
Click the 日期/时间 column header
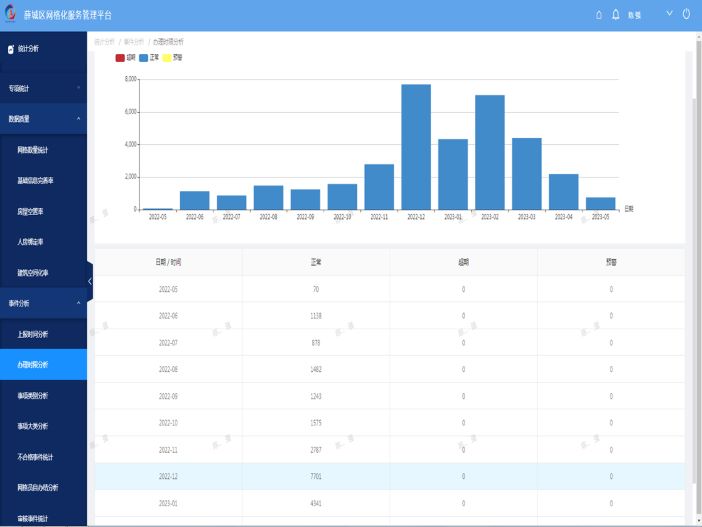point(168,262)
